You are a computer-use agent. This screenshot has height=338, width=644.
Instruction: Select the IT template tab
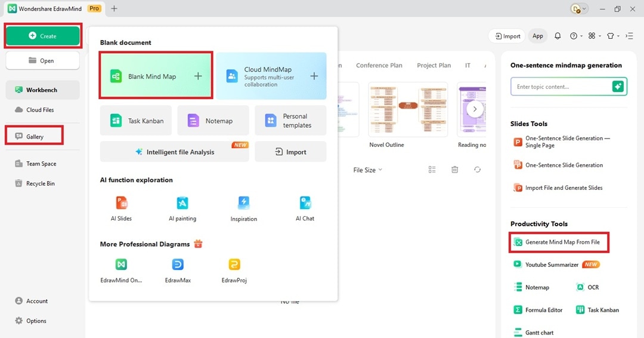[467, 65]
